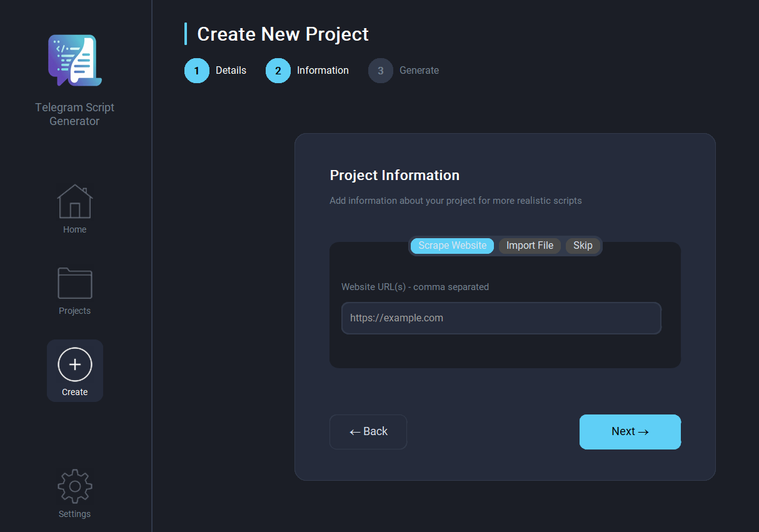The image size is (759, 532).
Task: Click the Website URL input field
Action: pos(501,318)
